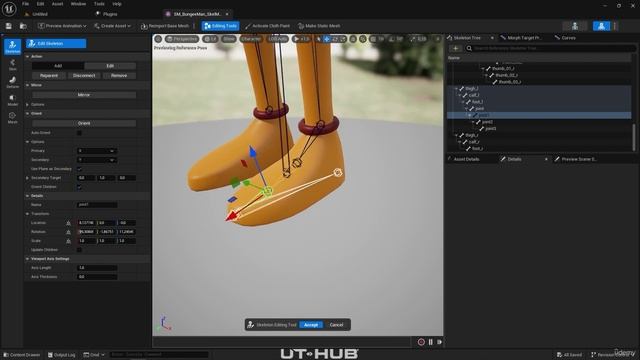Collapse the selected calf_l tree node
The image size is (640, 360).
click(x=460, y=95)
